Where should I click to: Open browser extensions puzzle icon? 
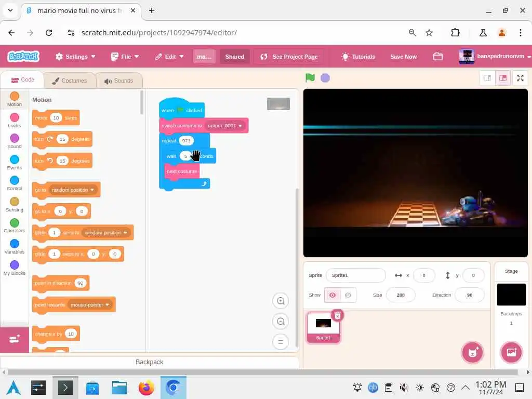tap(455, 33)
